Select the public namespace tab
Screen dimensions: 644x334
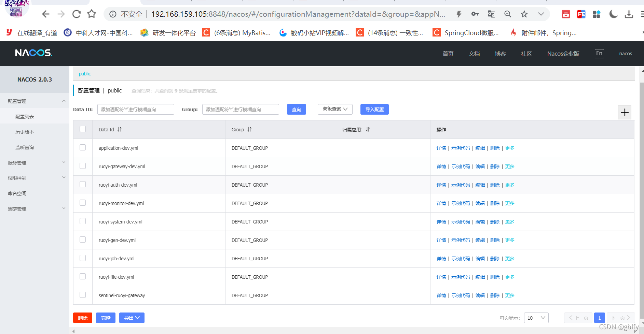point(85,74)
